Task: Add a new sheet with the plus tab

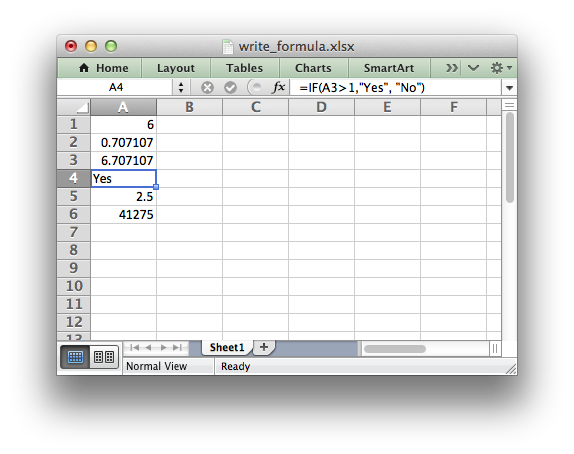Action: click(264, 347)
